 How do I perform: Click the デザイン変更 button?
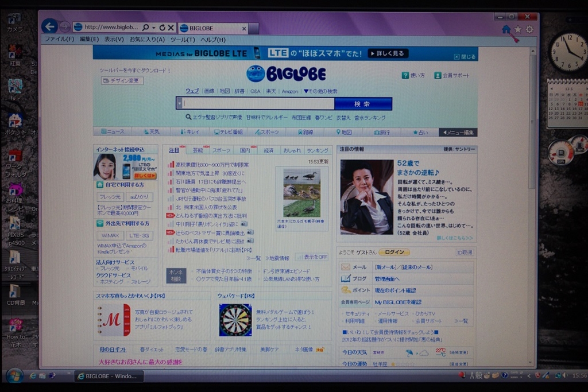pos(122,80)
